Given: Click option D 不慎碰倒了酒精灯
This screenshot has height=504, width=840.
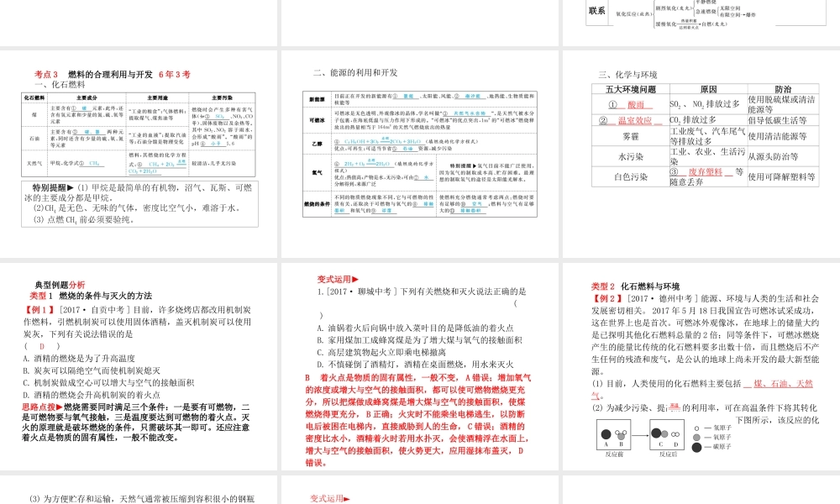Looking at the screenshot, I should pos(415,365).
